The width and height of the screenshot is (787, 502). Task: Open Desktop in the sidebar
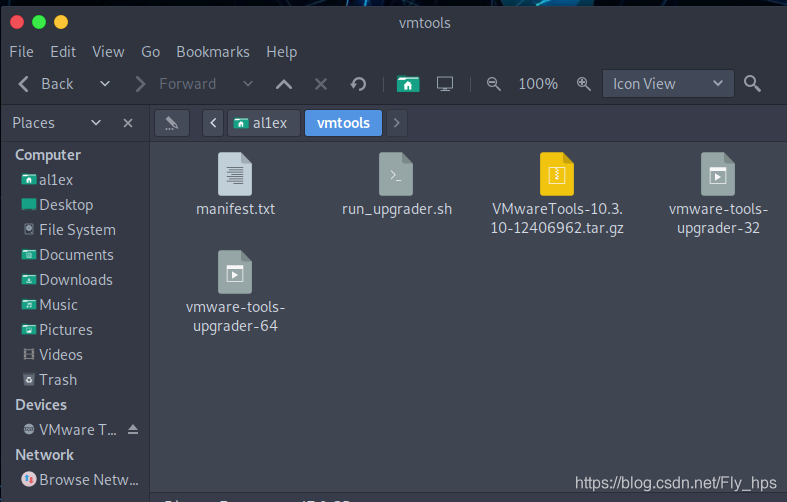[x=57, y=205]
